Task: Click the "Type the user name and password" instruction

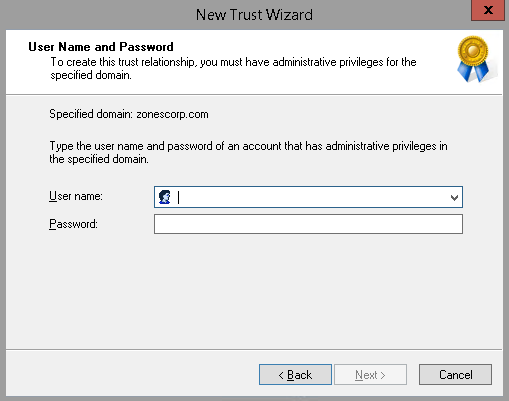Action: click(248, 152)
